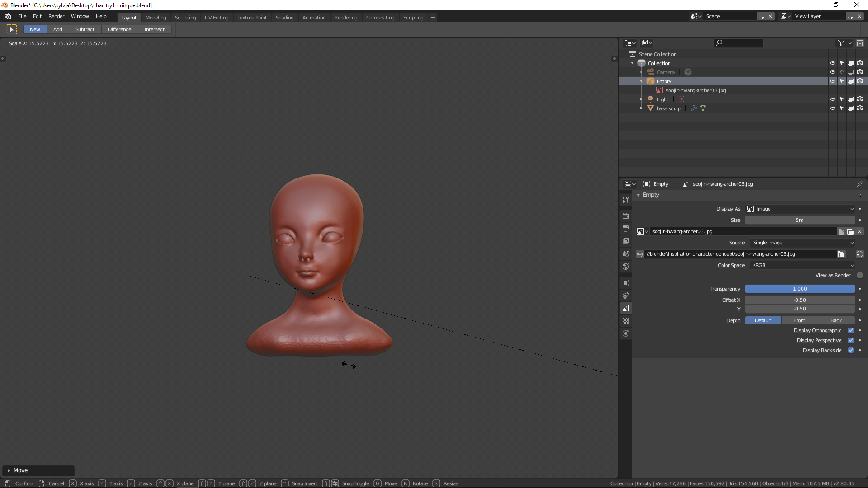Click the pin icon in Properties header
Screen dimensions: 868x488
pyautogui.click(x=859, y=184)
